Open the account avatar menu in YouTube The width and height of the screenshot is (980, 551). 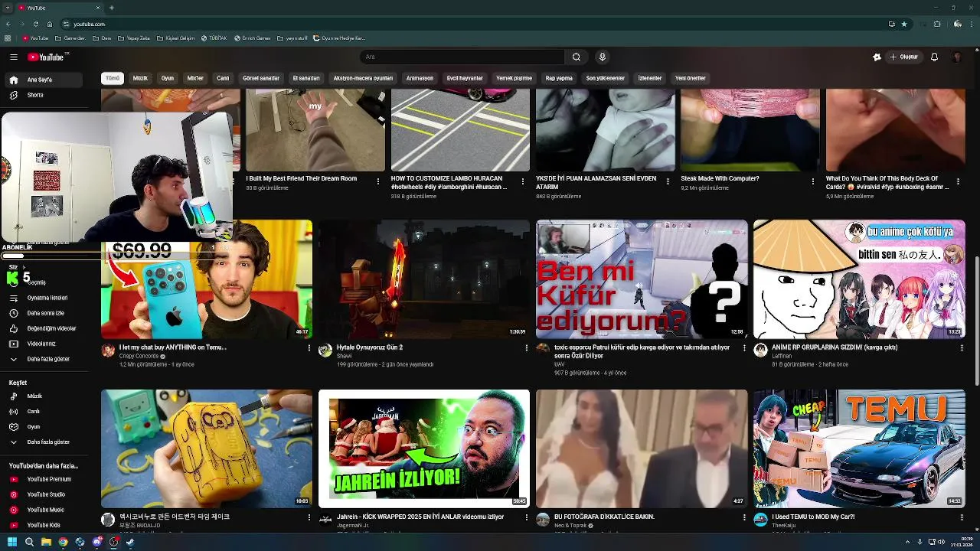pyautogui.click(x=957, y=57)
